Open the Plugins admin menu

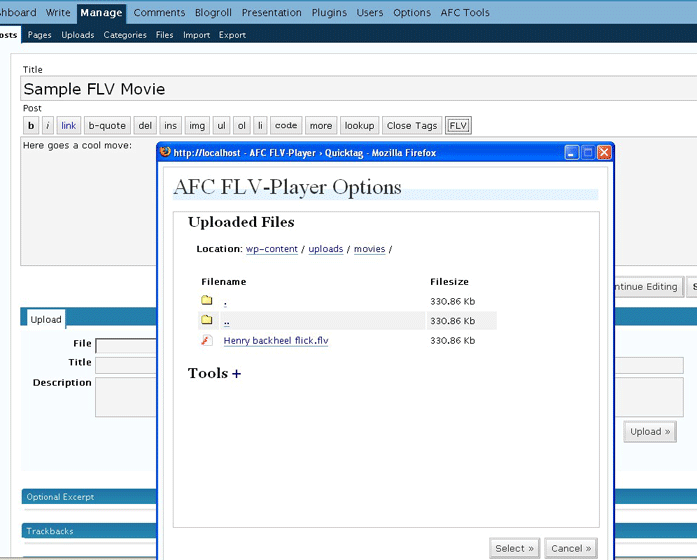tap(329, 12)
